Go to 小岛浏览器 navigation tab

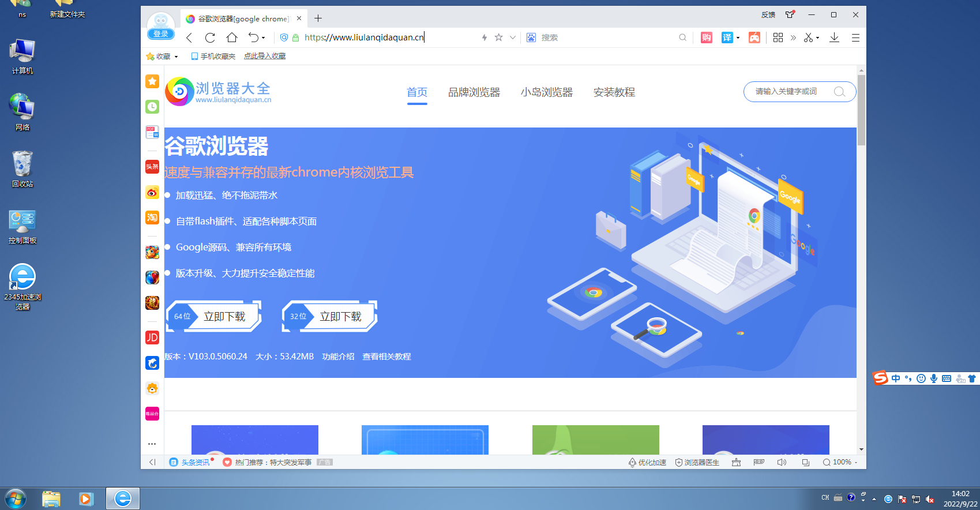pos(547,92)
